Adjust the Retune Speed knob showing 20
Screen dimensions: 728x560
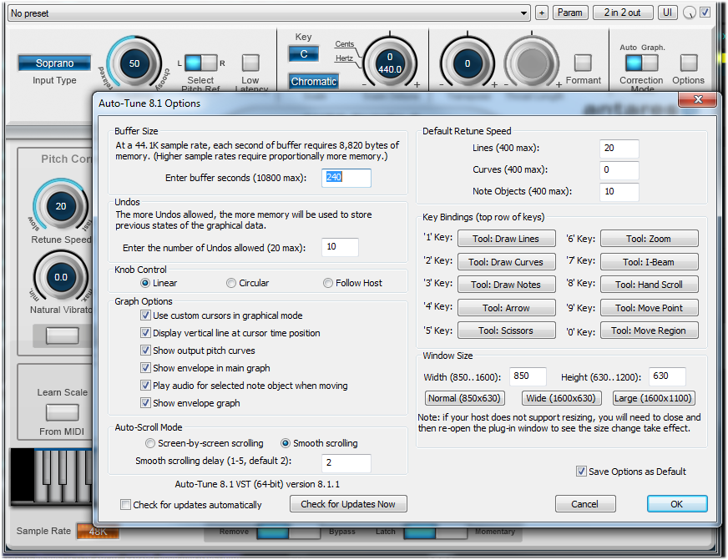(61, 206)
